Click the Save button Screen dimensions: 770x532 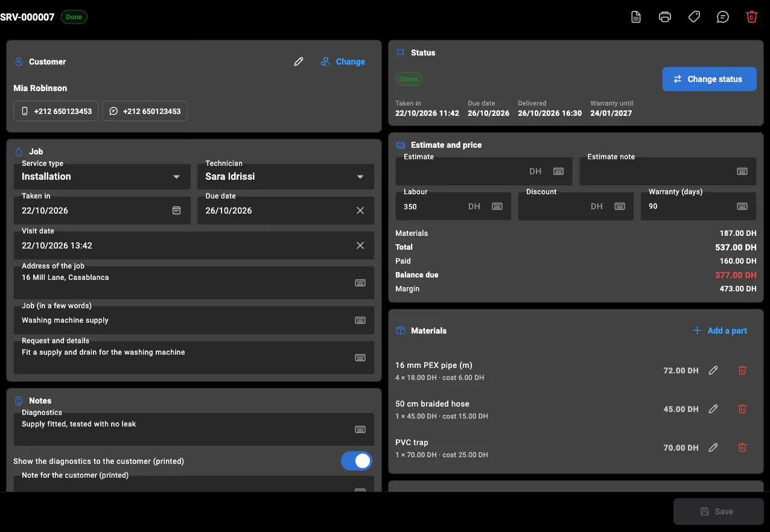pyautogui.click(x=718, y=511)
